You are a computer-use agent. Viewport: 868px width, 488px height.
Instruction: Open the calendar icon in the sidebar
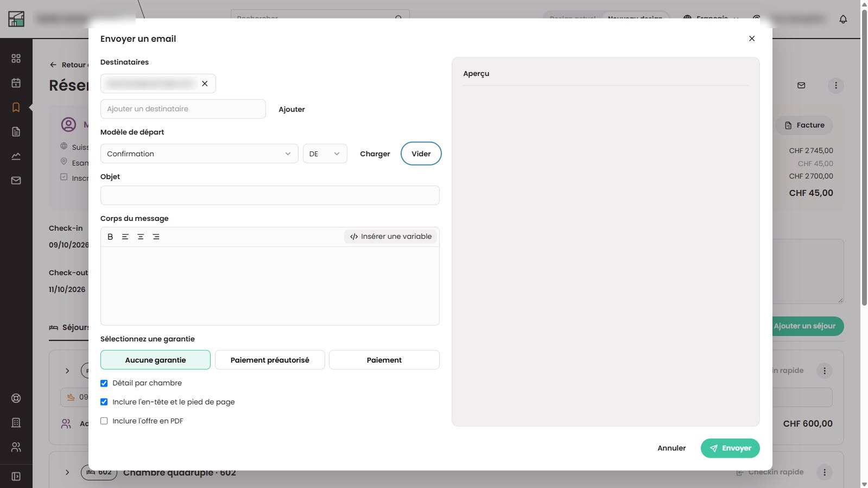coord(16,83)
